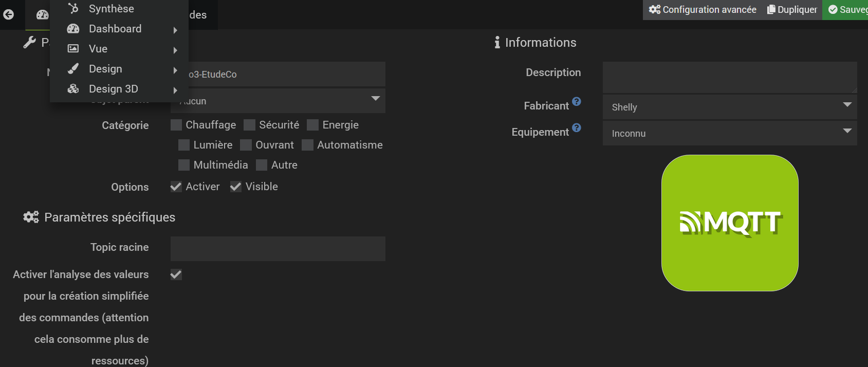The image size is (868, 367).
Task: Click the dashboard gauge tab icon
Action: pyautogui.click(x=42, y=15)
